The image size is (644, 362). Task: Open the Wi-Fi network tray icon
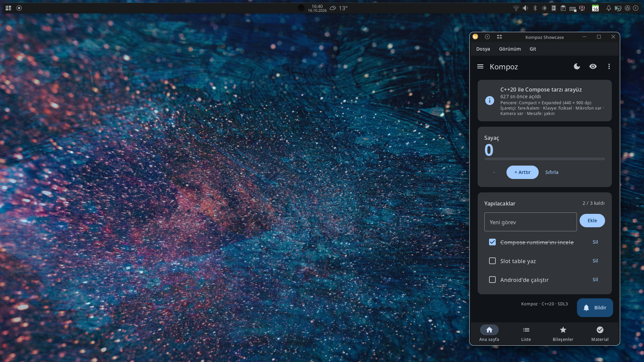516,8
